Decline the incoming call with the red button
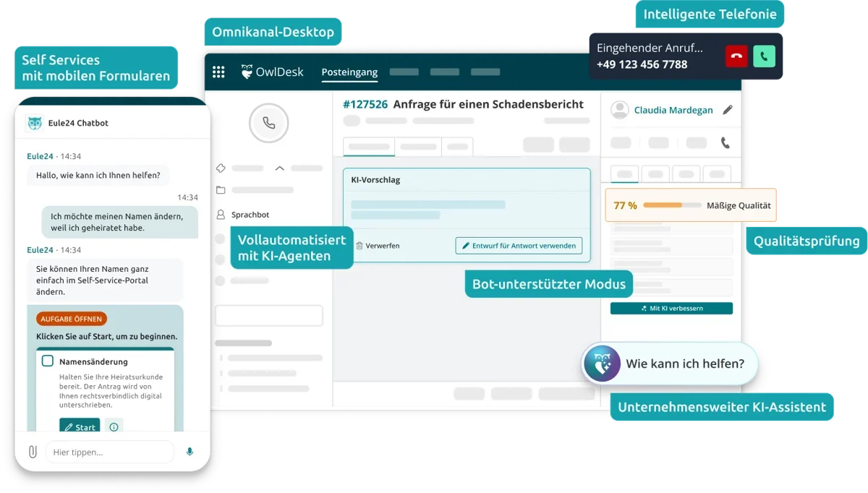Screen dimensions: 868x493 pos(736,56)
